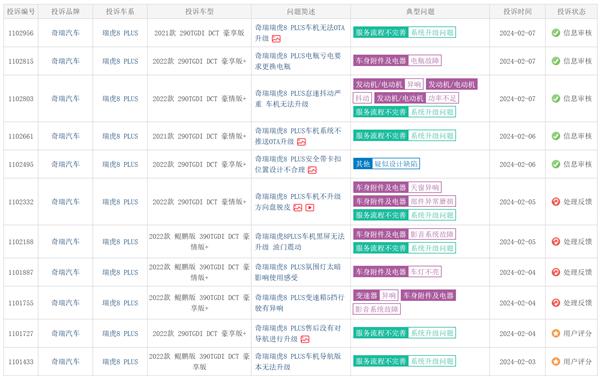This screenshot has width=600, height=377.
Task: Open 瑞虎8 PLUS series link in row 1102803
Action: tap(120, 99)
